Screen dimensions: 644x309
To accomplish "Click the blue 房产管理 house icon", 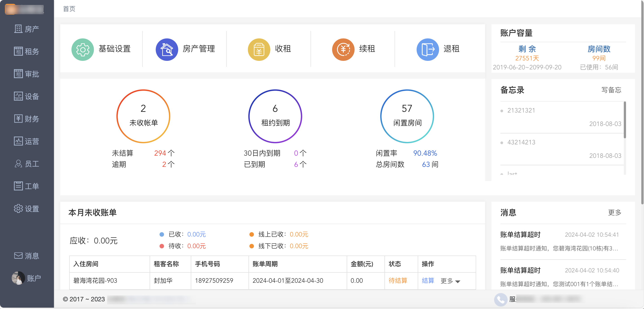I will pos(167,49).
